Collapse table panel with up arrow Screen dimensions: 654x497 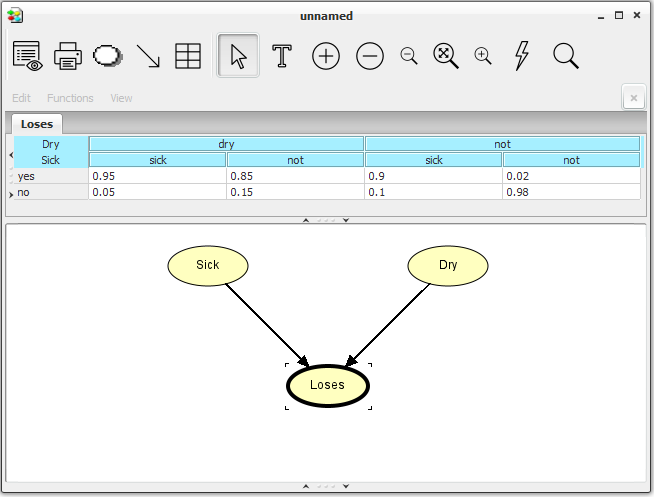pos(306,220)
